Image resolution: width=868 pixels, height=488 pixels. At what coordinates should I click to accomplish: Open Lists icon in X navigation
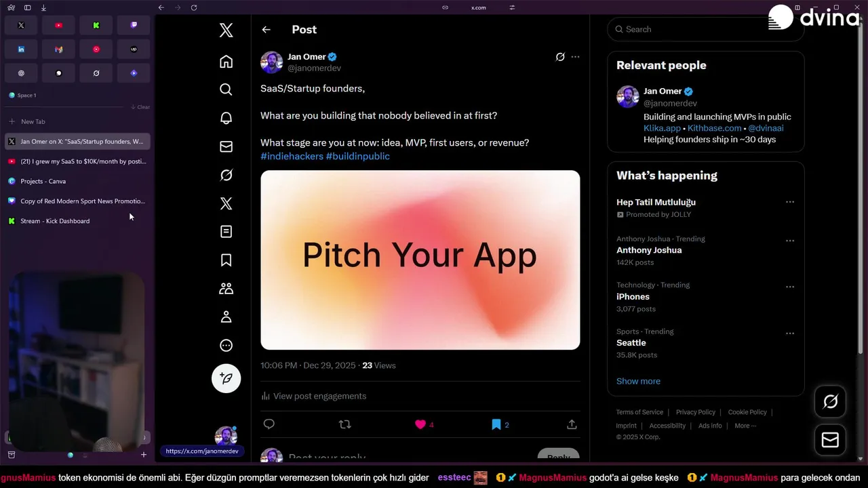click(x=226, y=232)
